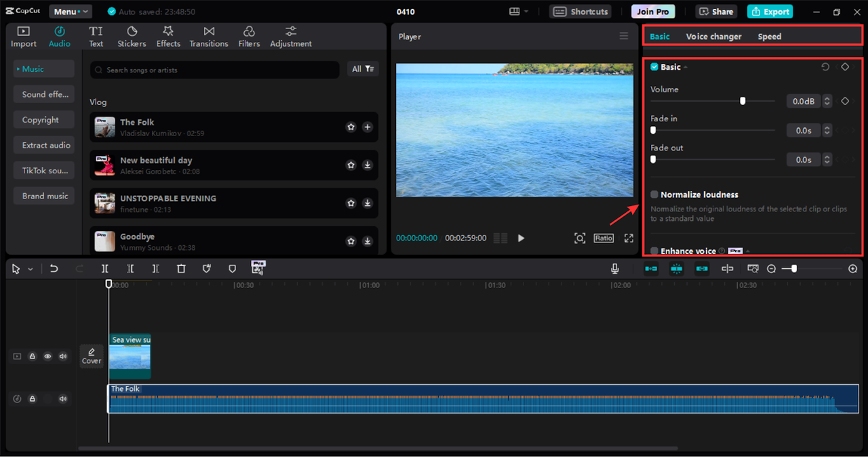868x458 pixels.
Task: Lock the audio track
Action: pos(32,399)
